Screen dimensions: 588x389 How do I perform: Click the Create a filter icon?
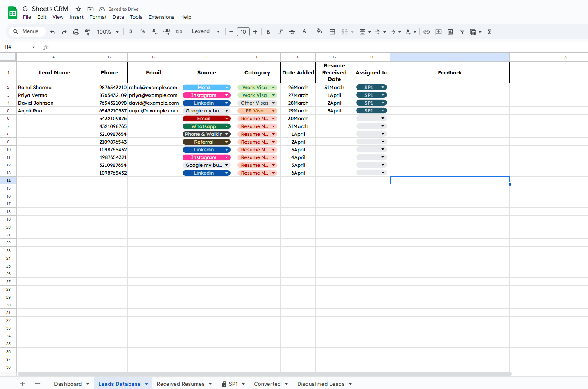click(462, 32)
